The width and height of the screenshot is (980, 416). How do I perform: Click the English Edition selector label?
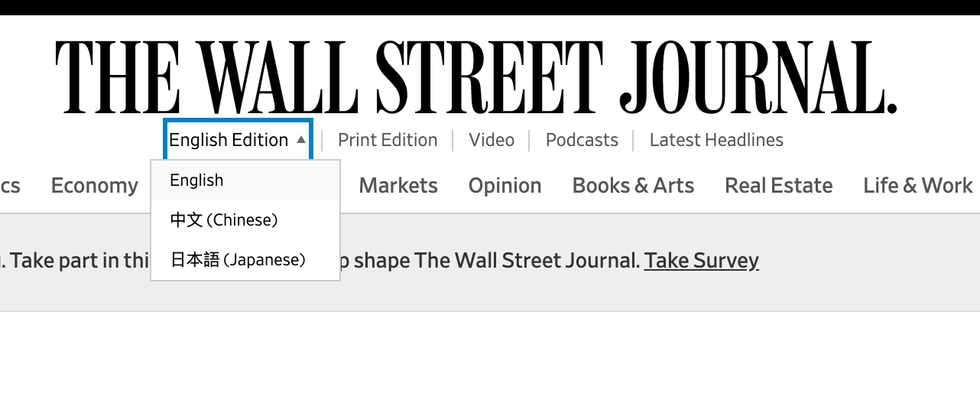229,140
